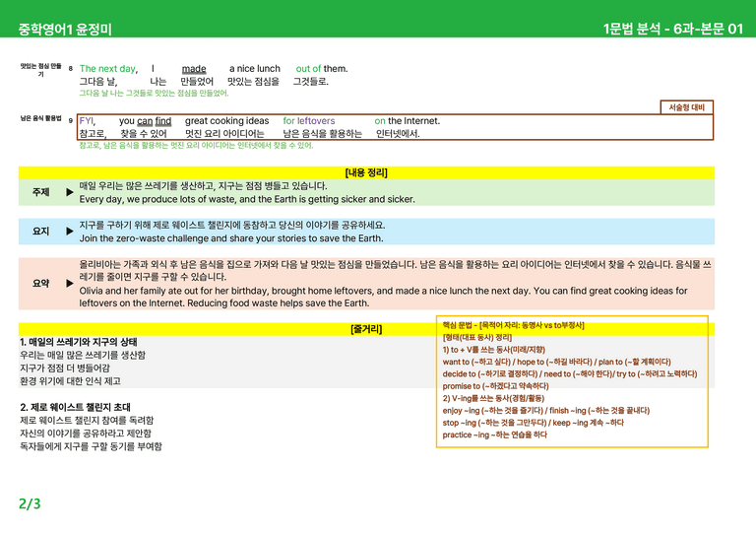Click the underlined verb made

pos(194,69)
